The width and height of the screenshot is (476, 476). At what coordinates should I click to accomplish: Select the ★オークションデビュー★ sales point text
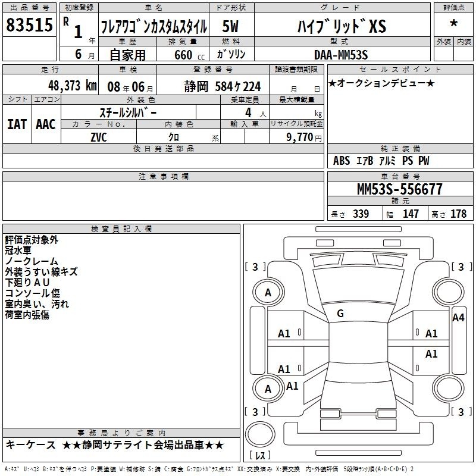pos(382,83)
